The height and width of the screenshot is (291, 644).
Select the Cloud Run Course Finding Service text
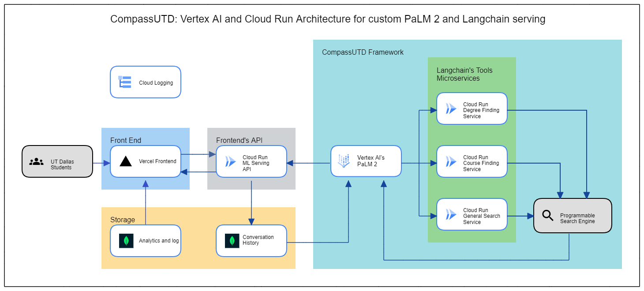(481, 163)
